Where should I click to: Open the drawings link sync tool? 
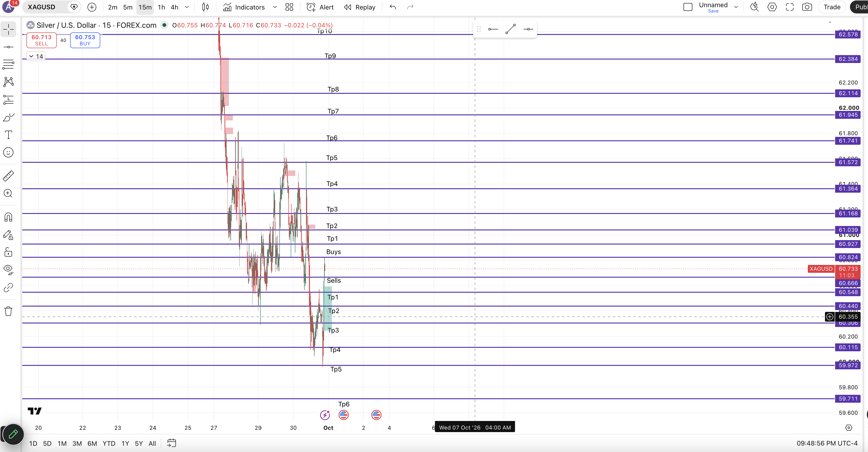8,287
